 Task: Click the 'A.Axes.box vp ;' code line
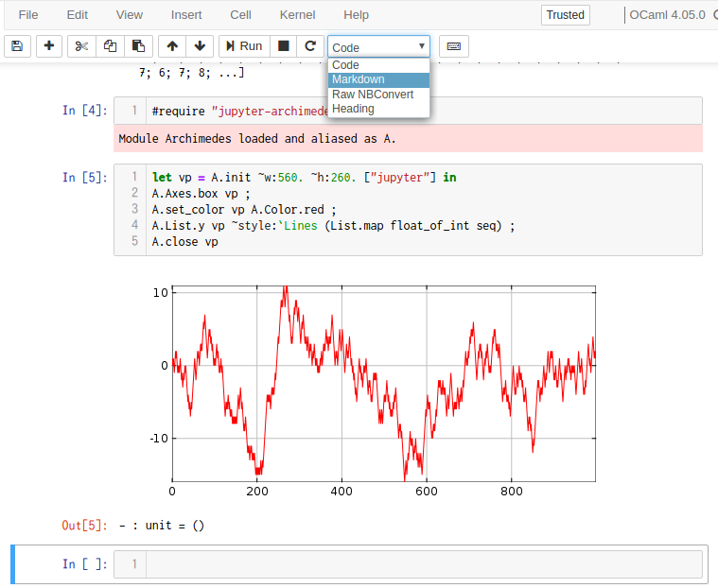pyautogui.click(x=201, y=194)
